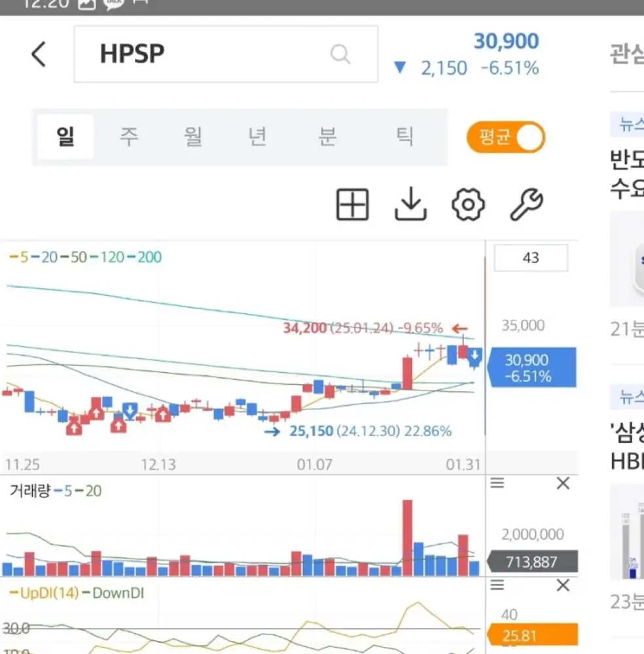Switch to the 분 minute tab
Image resolution: width=644 pixels, height=654 pixels.
(x=328, y=137)
